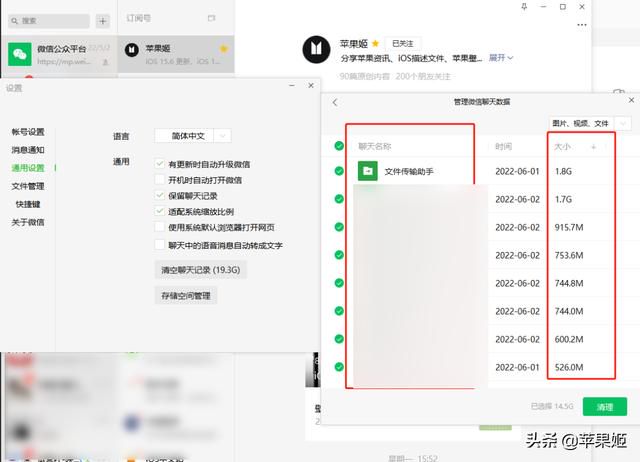This screenshot has height=462, width=640.
Task: Toggle 有更新时自动升级微信 checkbox
Action: 160,164
